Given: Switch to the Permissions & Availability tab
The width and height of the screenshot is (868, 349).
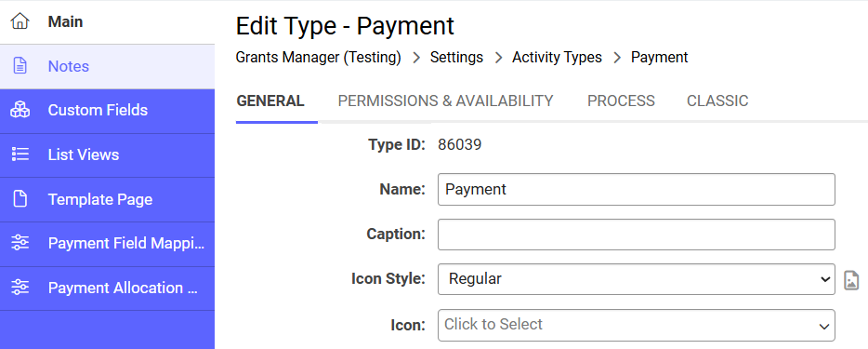Looking at the screenshot, I should [446, 101].
